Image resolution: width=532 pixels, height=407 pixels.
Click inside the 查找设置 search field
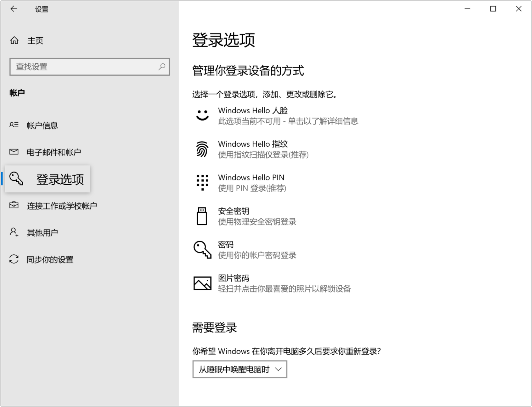(x=90, y=67)
